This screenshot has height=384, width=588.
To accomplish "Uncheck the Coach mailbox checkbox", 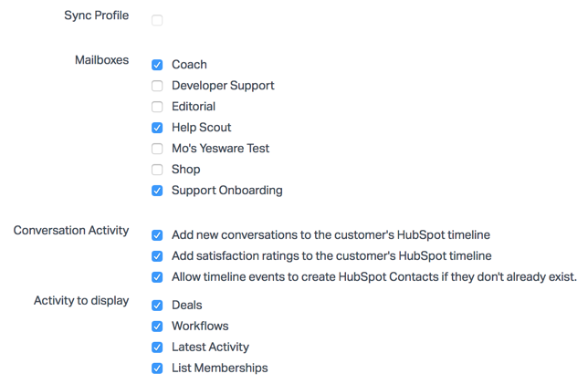I will [157, 65].
